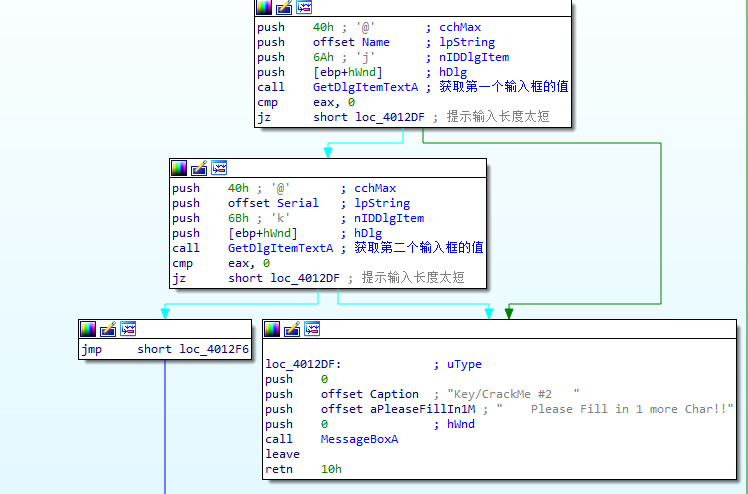Click pencil edit icon on MessageBoxA block
748x494 pixels.
tap(292, 329)
